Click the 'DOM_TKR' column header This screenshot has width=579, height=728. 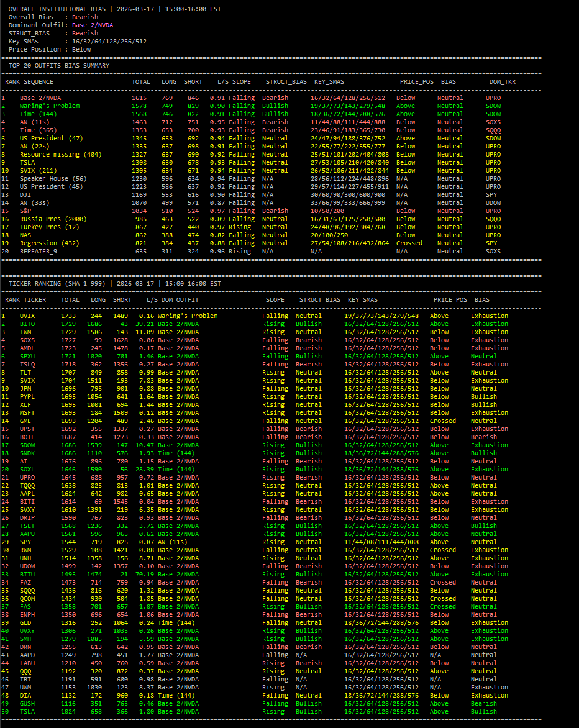pyautogui.click(x=503, y=82)
